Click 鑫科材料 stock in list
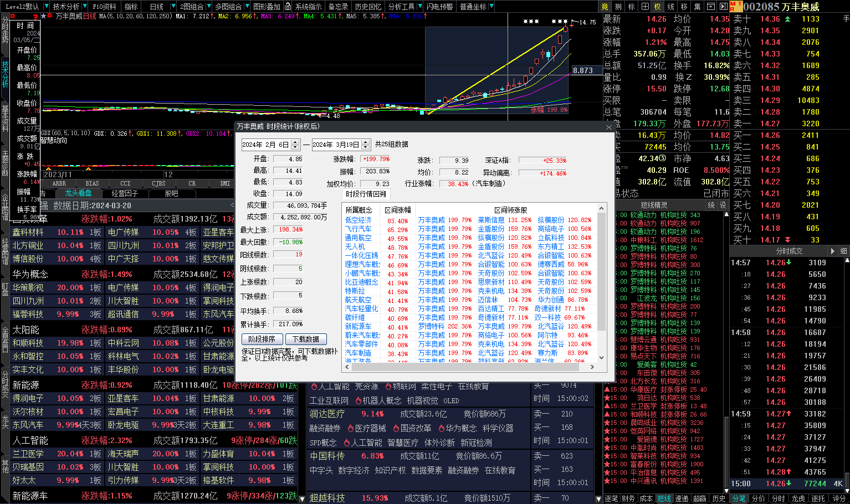The width and height of the screenshot is (850, 504). (x=28, y=232)
